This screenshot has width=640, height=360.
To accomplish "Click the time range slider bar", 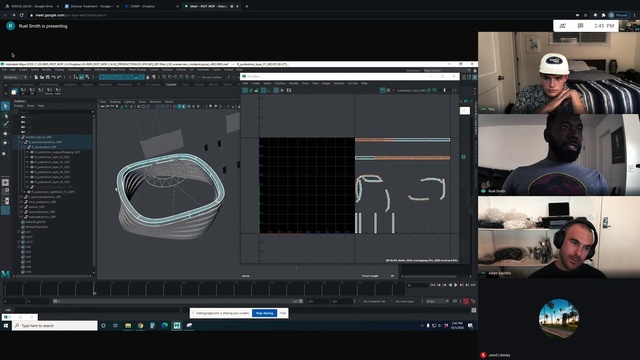I will pyautogui.click(x=178, y=301).
